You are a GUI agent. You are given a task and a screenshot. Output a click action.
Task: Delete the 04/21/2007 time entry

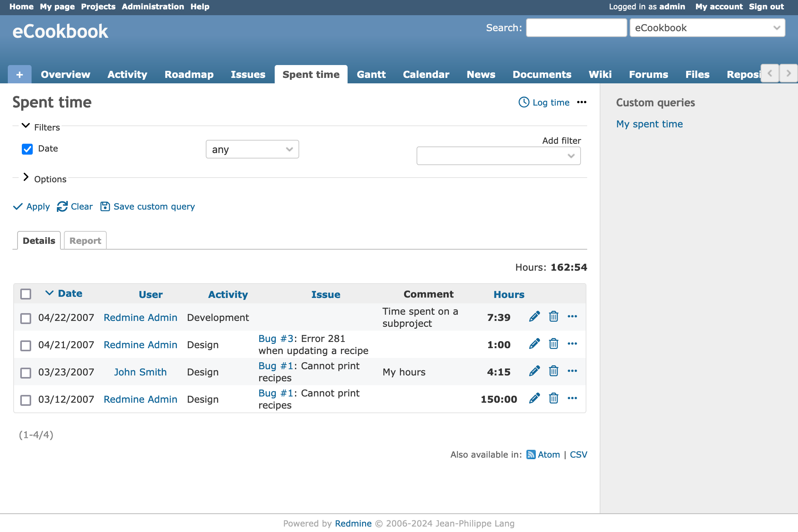pos(554,344)
